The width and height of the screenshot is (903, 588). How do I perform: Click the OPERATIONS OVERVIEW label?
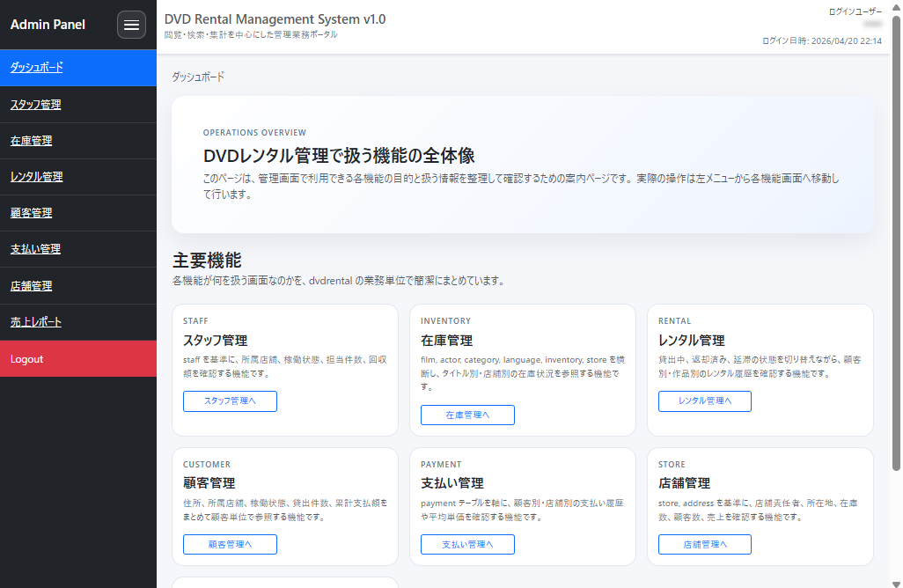(x=254, y=132)
